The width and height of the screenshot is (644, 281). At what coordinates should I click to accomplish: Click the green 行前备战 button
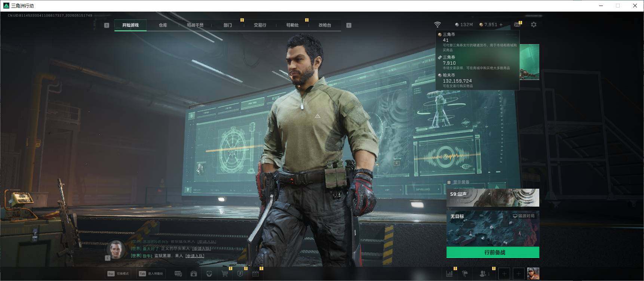pos(493,252)
